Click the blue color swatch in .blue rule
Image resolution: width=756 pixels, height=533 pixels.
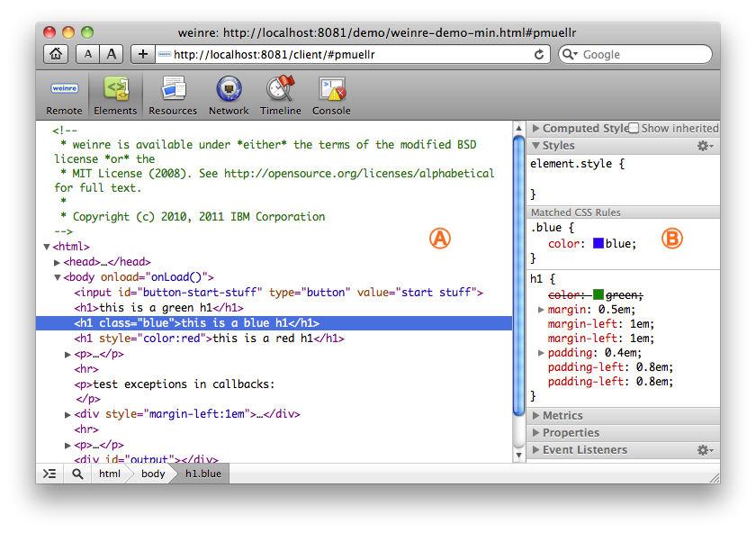click(x=598, y=244)
